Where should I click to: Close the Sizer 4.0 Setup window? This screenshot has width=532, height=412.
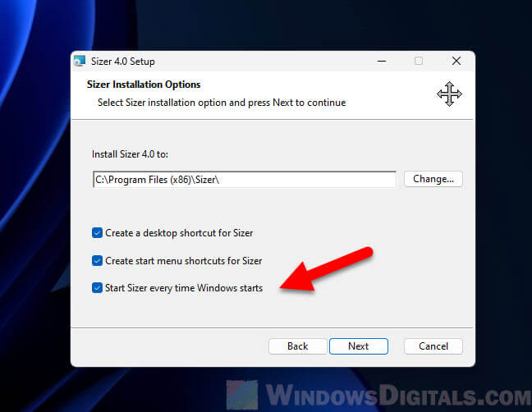[x=456, y=61]
